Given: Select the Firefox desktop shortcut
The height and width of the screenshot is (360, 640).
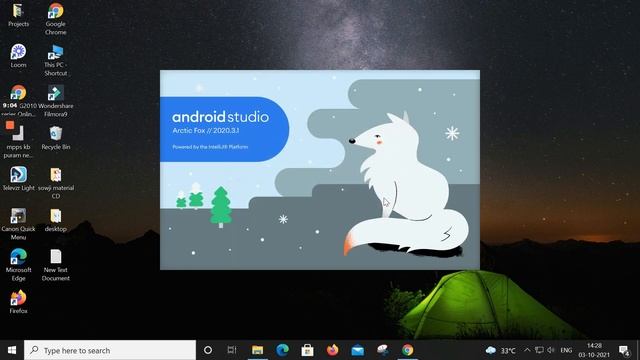Looking at the screenshot, I should click(18, 302).
